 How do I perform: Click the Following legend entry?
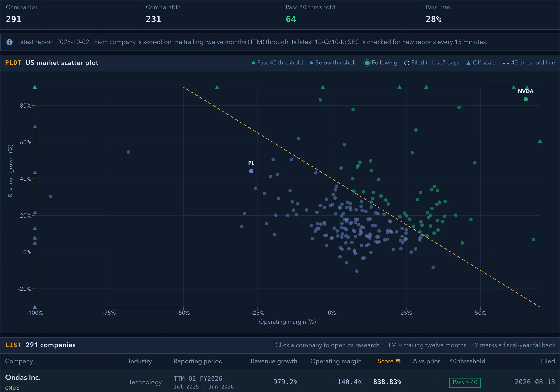click(x=380, y=63)
